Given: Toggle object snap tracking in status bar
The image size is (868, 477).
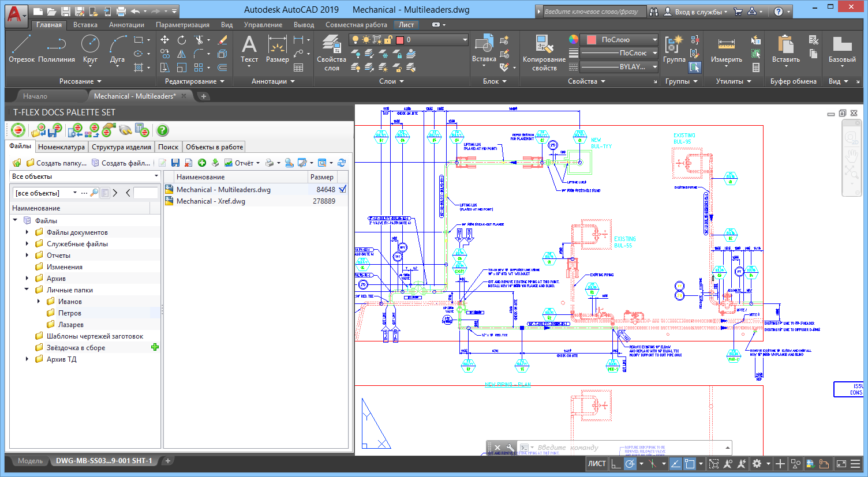Looking at the screenshot, I should point(675,464).
